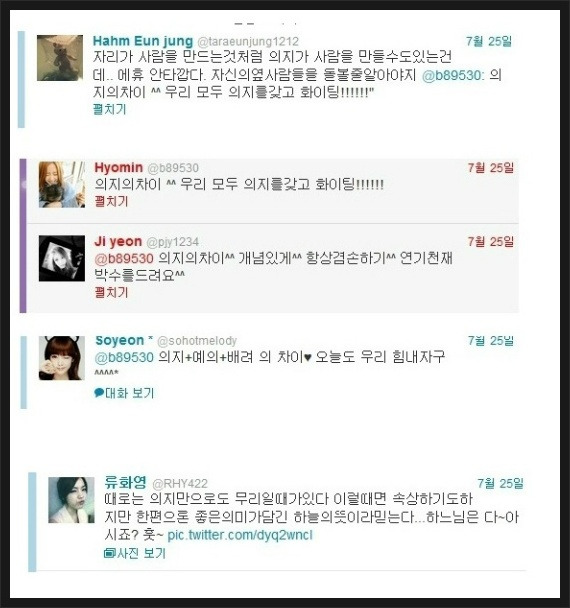Screen dimensions: 570x608
Task: Open the @b89530 mention in Soyeon's tweet
Action: (x=124, y=357)
